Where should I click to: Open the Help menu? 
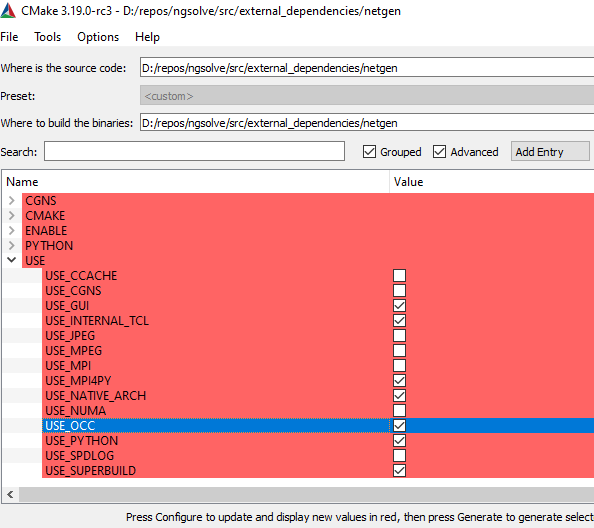[x=147, y=37]
